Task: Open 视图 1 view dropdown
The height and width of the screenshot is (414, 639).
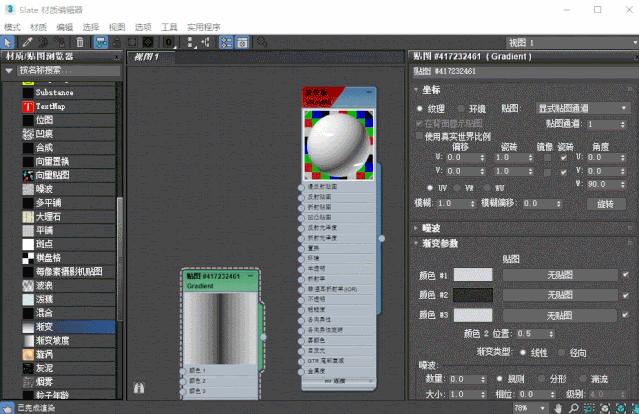Action: coord(572,42)
